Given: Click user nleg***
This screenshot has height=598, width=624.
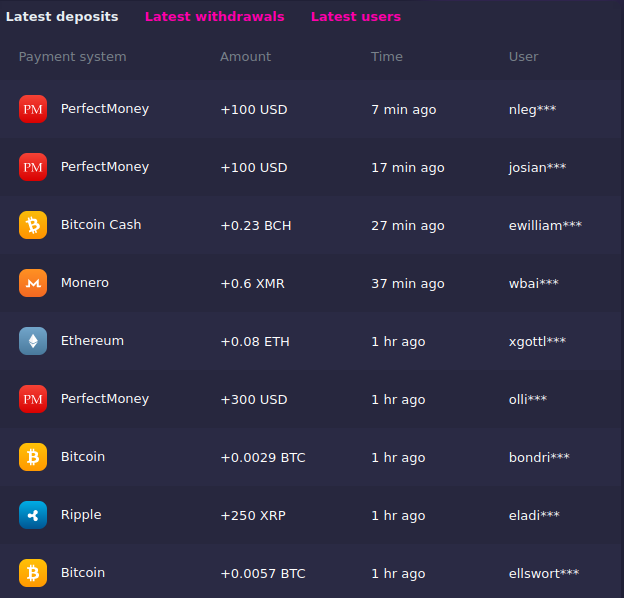Looking at the screenshot, I should (x=532, y=110).
